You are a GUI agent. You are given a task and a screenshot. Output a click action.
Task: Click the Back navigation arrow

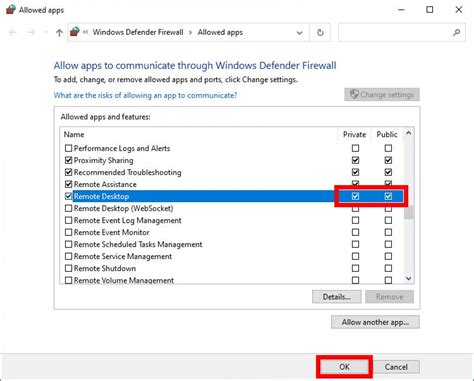pyautogui.click(x=13, y=32)
